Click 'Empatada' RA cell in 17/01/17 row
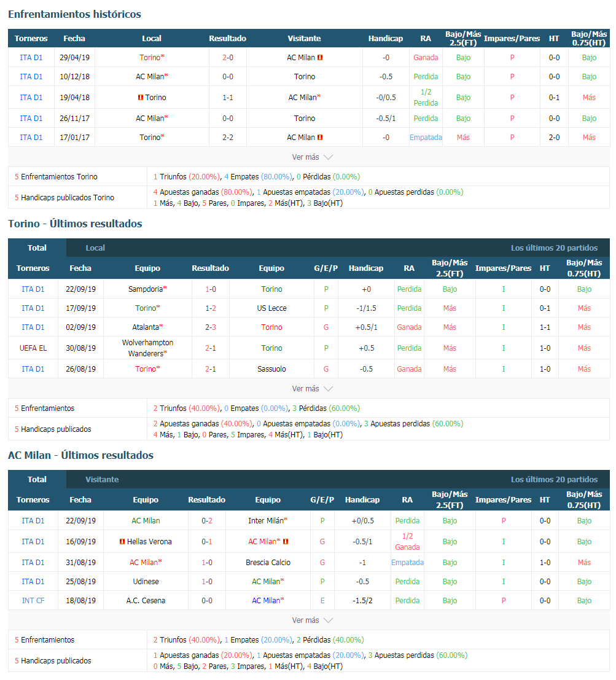The height and width of the screenshot is (680, 616). [426, 137]
